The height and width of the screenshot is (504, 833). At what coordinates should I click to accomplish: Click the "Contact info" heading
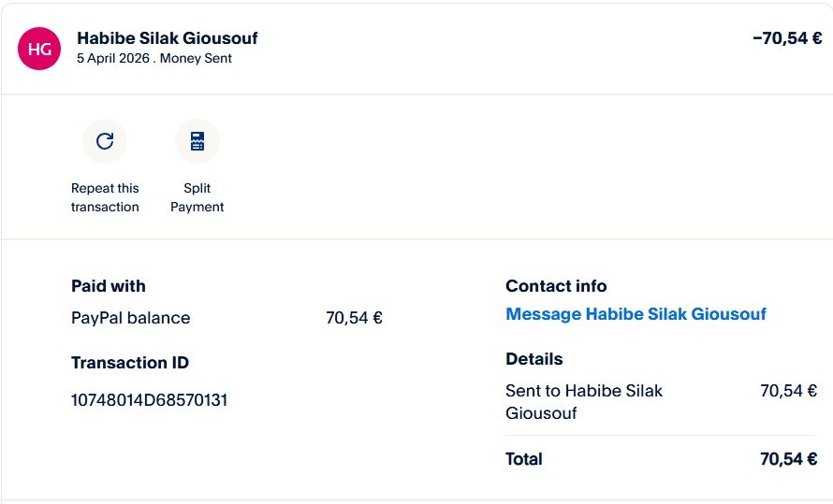(x=556, y=286)
